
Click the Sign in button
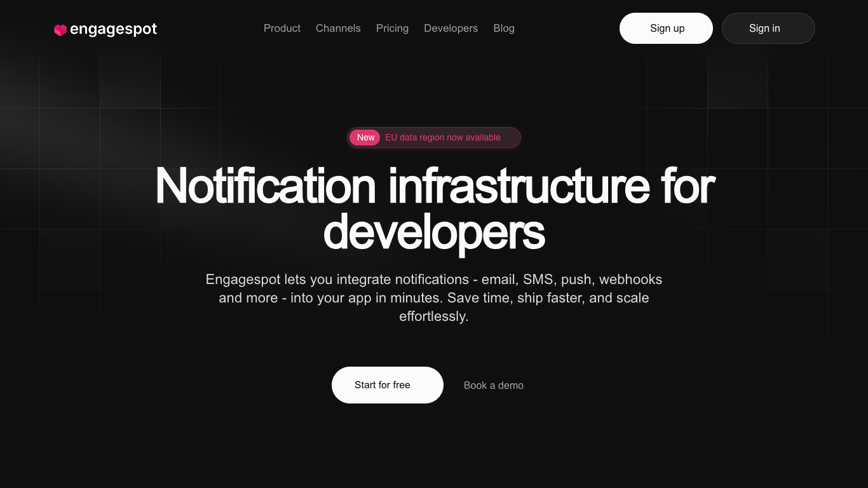tap(768, 29)
